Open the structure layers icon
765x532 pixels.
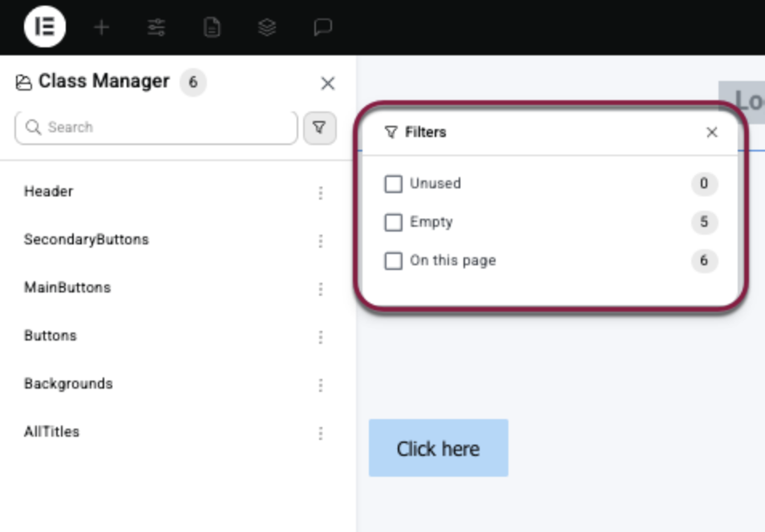(267, 28)
